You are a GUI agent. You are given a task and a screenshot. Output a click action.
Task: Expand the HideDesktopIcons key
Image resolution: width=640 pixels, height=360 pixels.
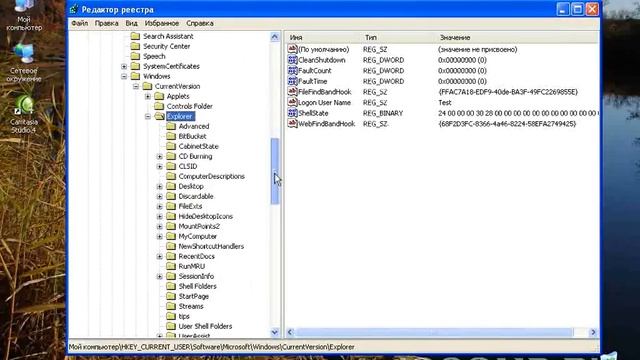pos(160,216)
